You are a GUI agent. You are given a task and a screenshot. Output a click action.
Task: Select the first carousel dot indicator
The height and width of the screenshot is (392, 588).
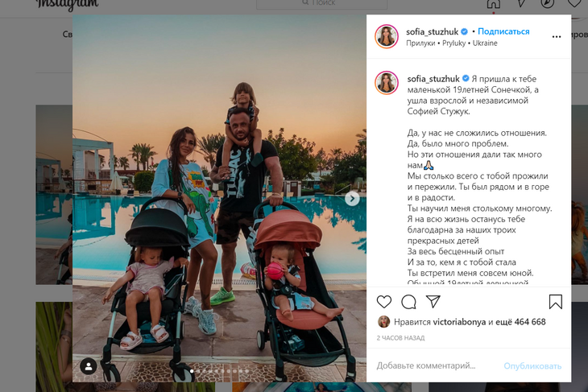[192, 371]
